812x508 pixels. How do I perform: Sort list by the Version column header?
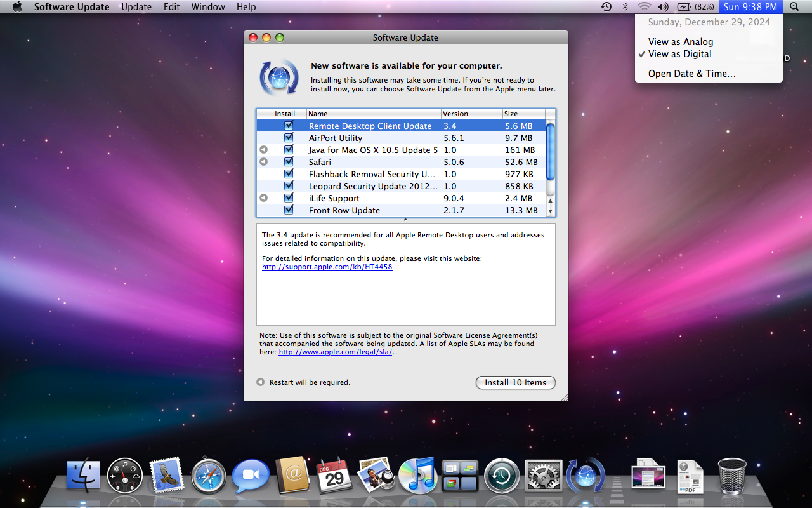(x=471, y=114)
